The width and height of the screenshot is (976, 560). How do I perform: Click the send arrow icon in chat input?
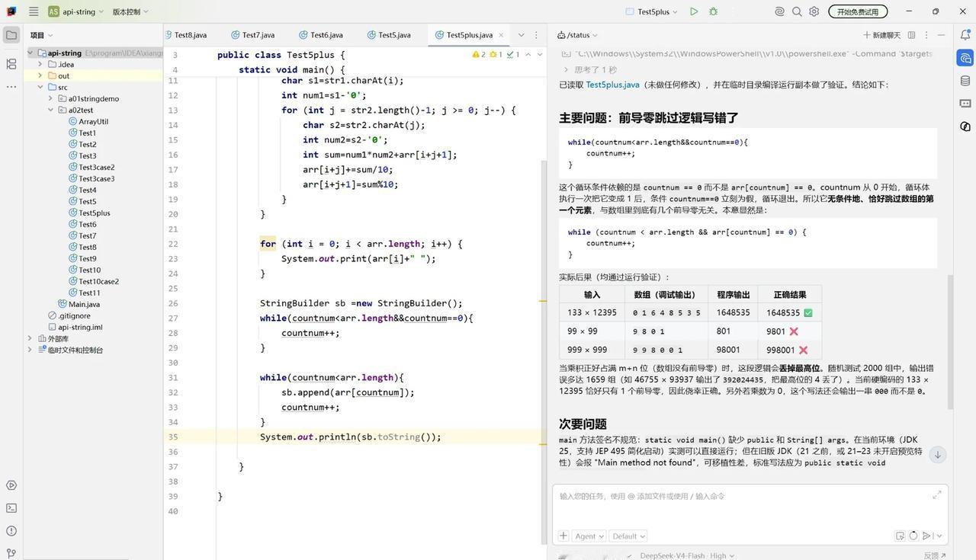[927, 536]
